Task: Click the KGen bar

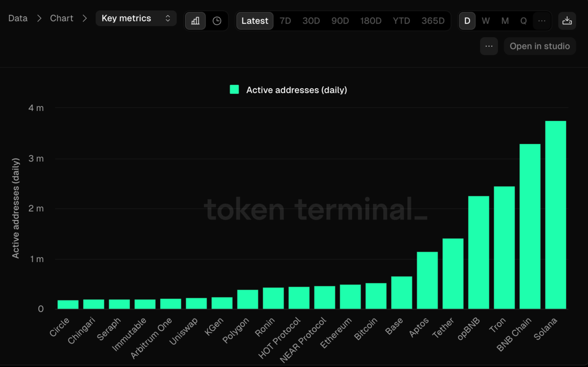Action: click(x=222, y=303)
